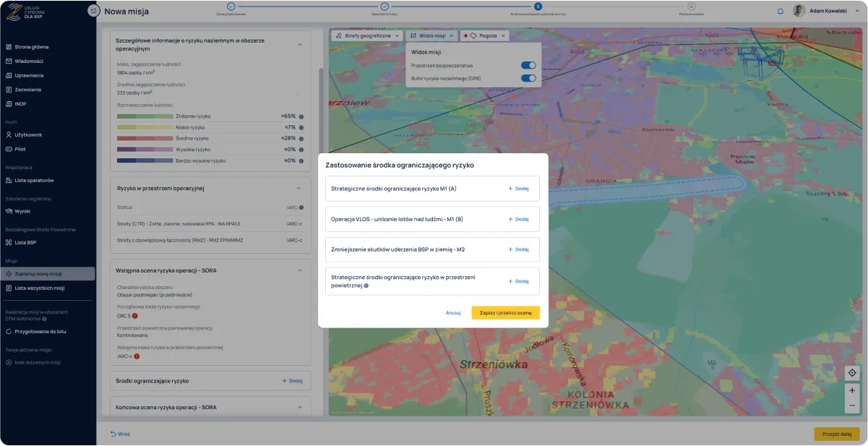Open Wiadomości in the sidebar

pos(29,61)
